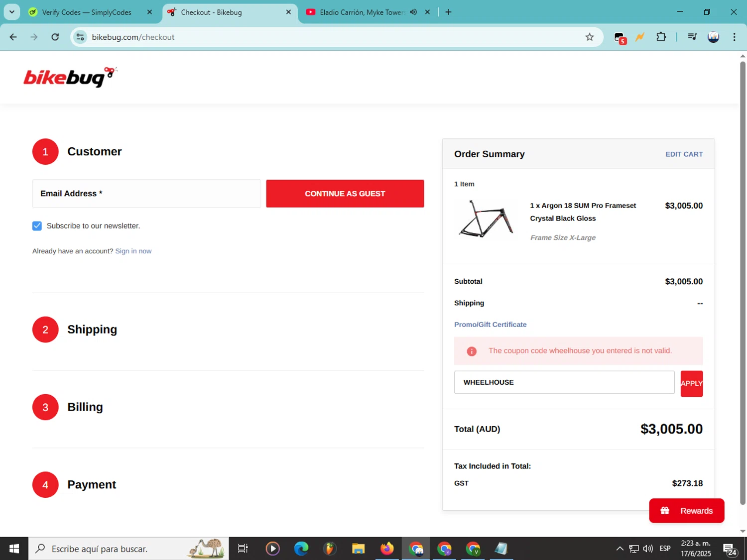Bookmark page with star icon
The height and width of the screenshot is (560, 747).
click(x=590, y=37)
